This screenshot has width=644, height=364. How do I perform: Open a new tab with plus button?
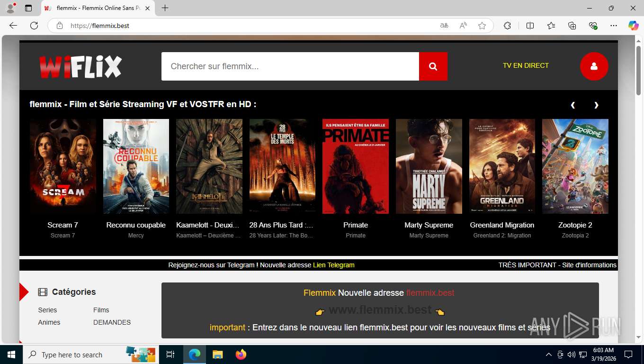[165, 8]
